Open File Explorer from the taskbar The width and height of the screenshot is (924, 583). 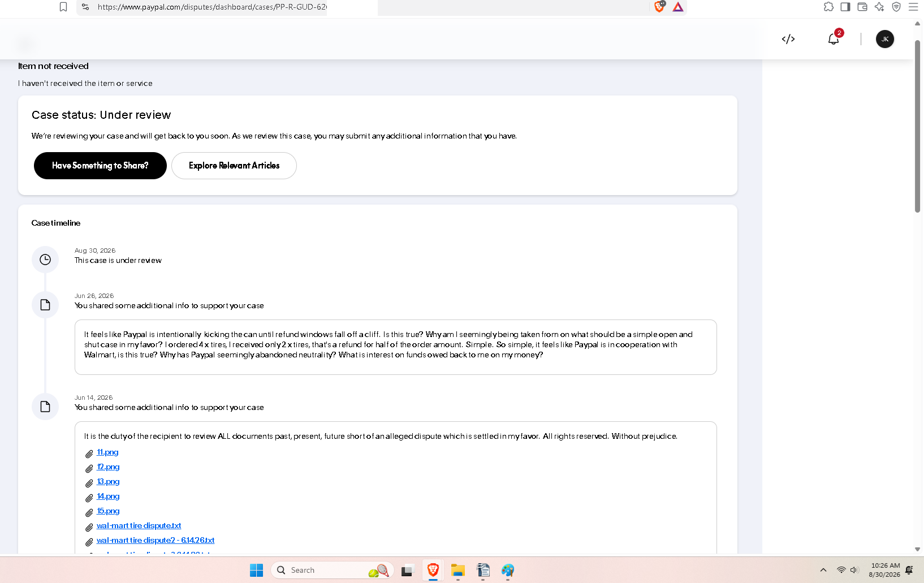point(458,570)
